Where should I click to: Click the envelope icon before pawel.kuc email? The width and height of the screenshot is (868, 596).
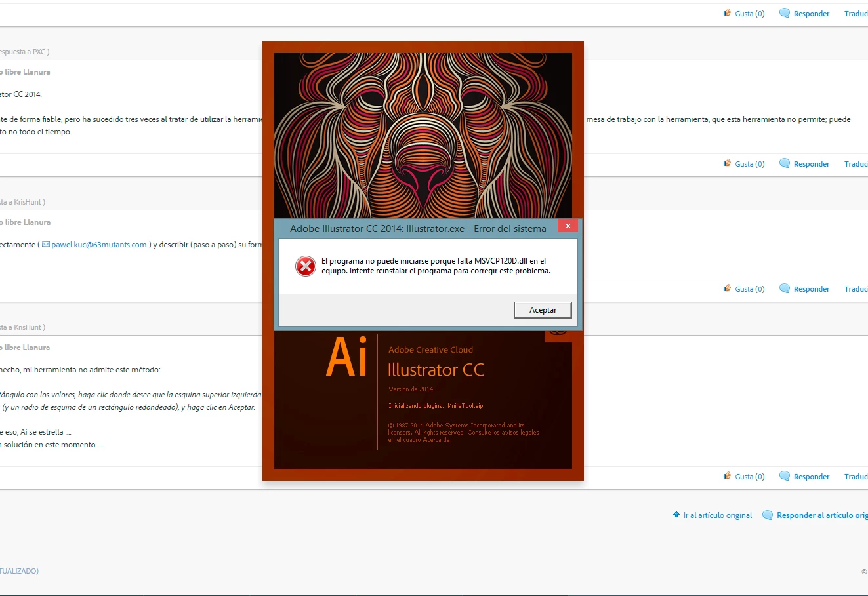[x=46, y=245]
